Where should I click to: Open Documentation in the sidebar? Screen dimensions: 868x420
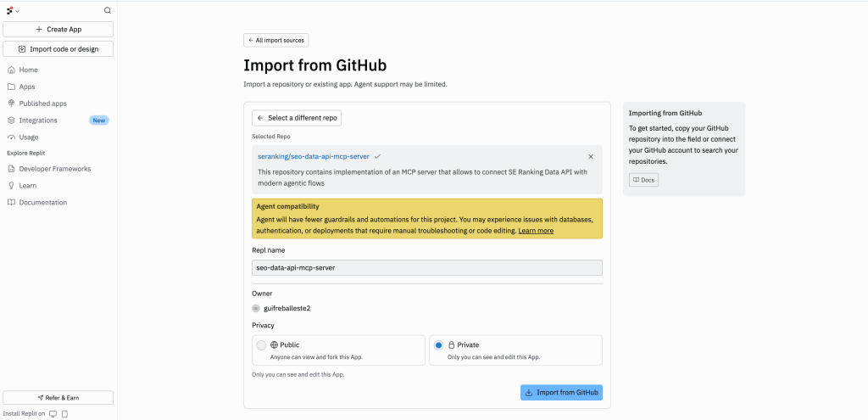pyautogui.click(x=42, y=203)
